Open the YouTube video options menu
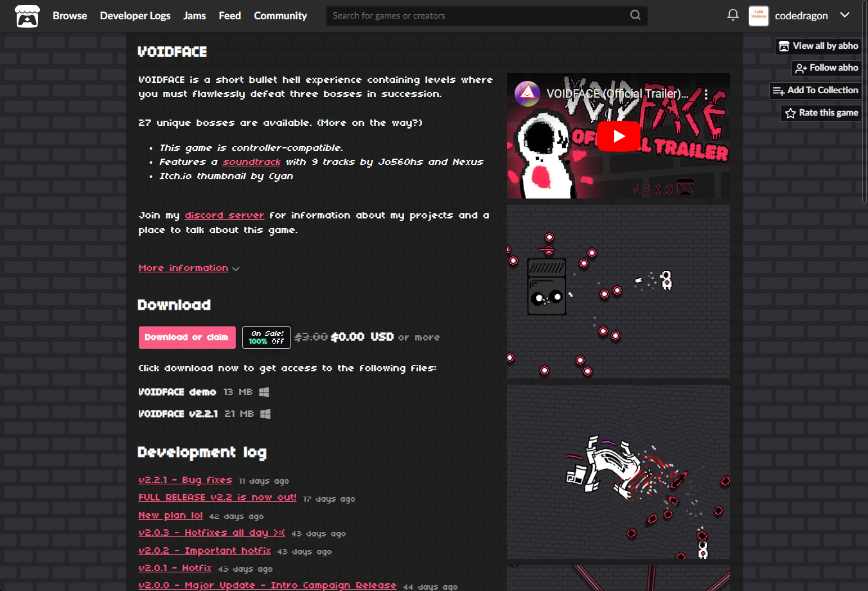The width and height of the screenshot is (868, 591). pyautogui.click(x=706, y=94)
